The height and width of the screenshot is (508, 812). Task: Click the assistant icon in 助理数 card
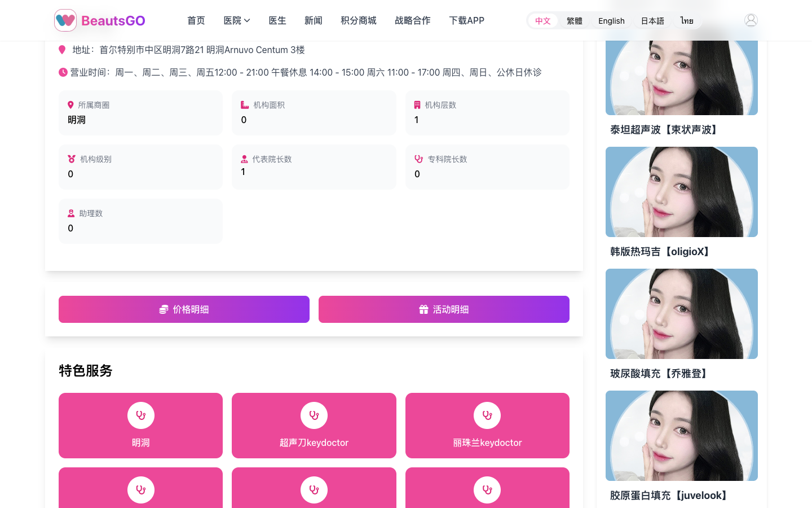[x=71, y=213]
